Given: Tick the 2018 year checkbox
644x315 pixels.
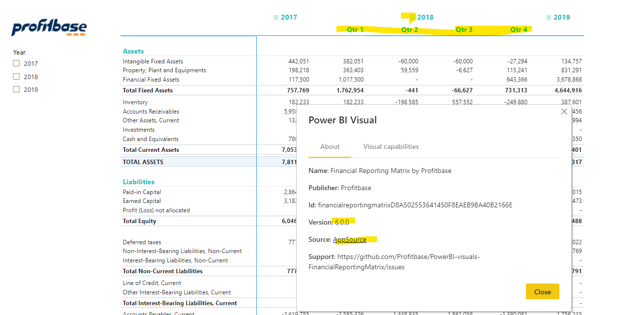Looking at the screenshot, I should point(16,77).
